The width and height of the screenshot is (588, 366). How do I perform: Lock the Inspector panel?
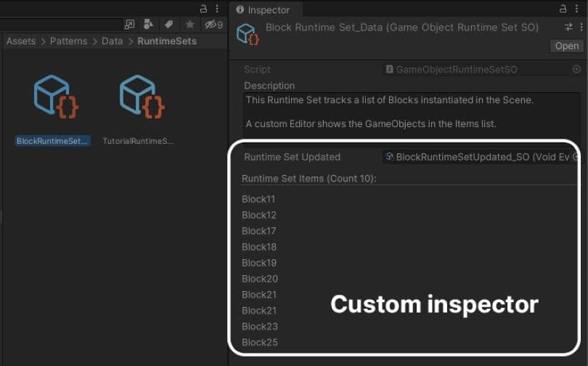pos(563,9)
